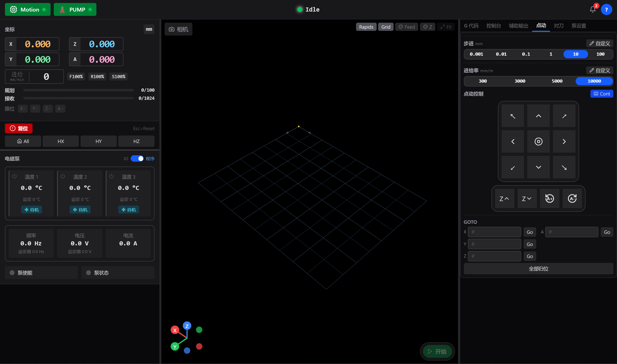Viewport: 617px width, 364px height.
Task: Raise the Z axis with Z up
Action: [505, 199]
